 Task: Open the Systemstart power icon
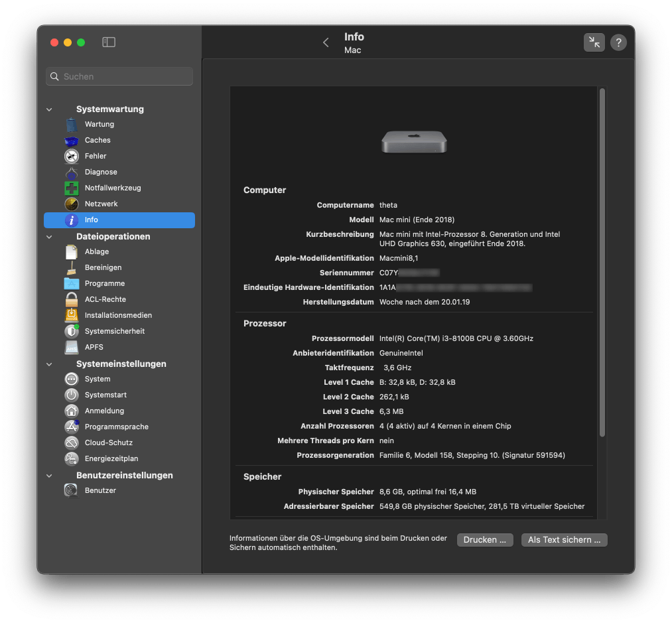point(72,395)
